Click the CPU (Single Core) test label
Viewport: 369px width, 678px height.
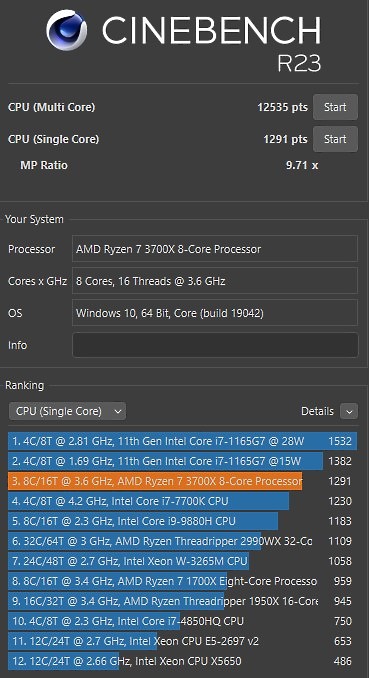53,139
